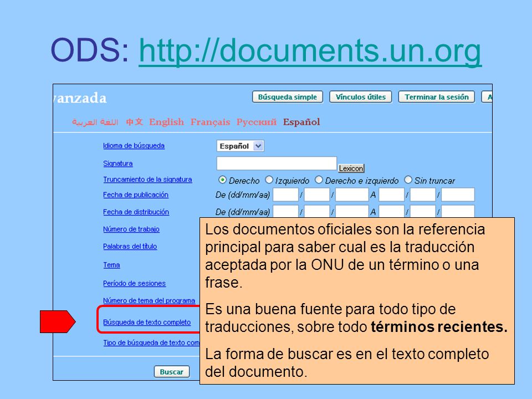532x399 pixels.
Task: Focus the Fecha de publicación end year field
Action: (458, 195)
